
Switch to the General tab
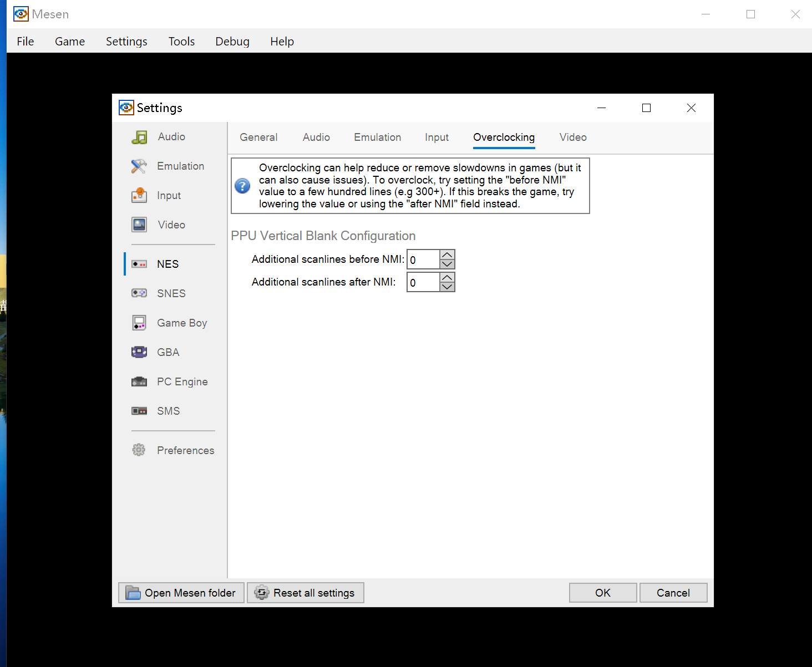(x=258, y=137)
